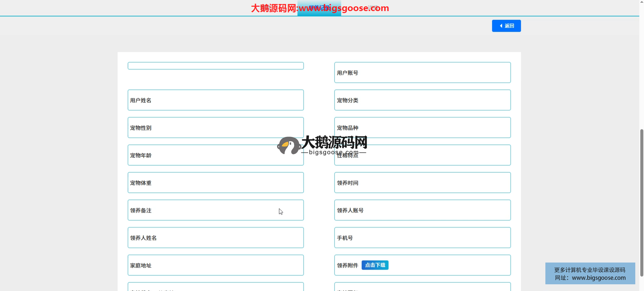The height and width of the screenshot is (291, 644).
Task: Select the 宠物年龄 field
Action: point(215,155)
